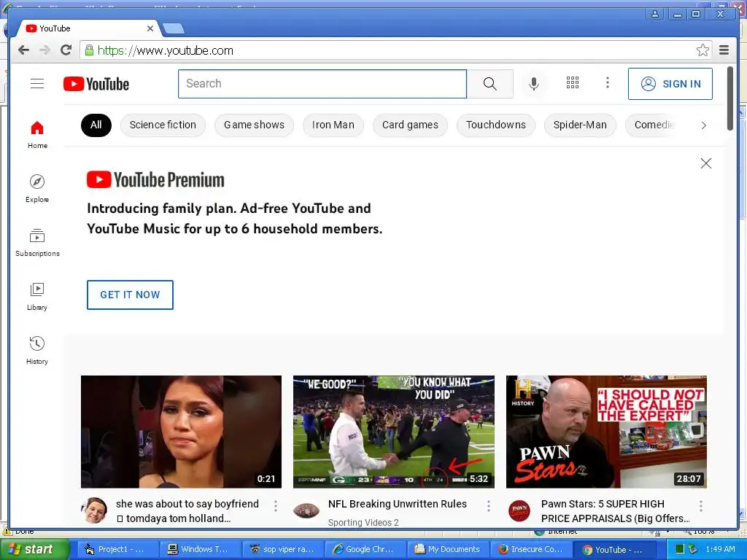
Task: Select the Science fiction chip
Action: click(x=163, y=125)
